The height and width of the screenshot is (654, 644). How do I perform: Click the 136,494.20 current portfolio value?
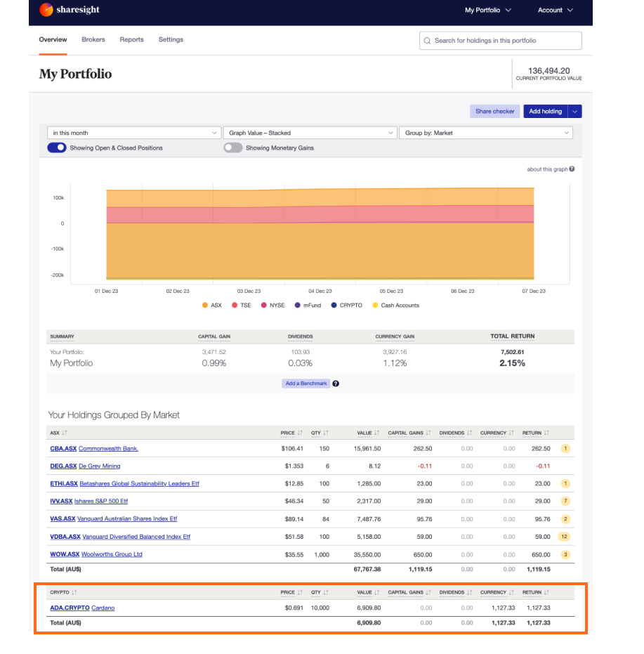pos(549,71)
